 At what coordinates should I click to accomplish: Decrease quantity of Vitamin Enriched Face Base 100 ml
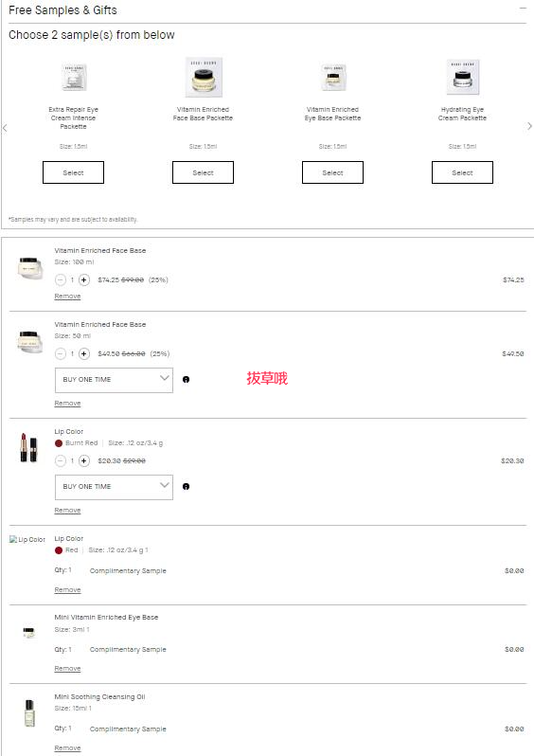click(x=61, y=279)
